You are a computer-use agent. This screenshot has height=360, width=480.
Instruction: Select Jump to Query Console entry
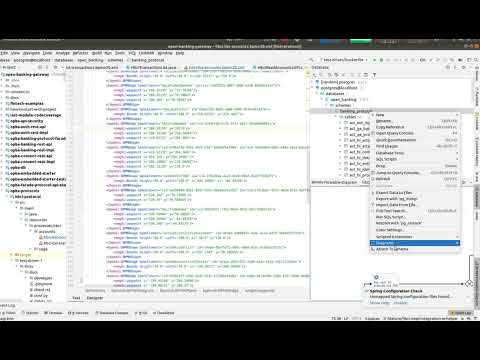coord(415,173)
